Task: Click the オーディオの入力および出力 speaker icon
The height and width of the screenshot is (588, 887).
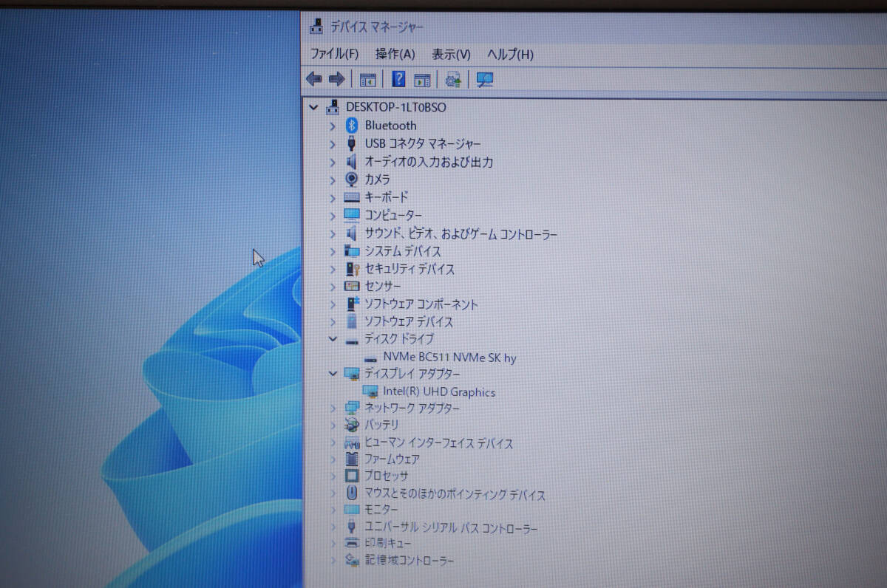Action: point(352,162)
